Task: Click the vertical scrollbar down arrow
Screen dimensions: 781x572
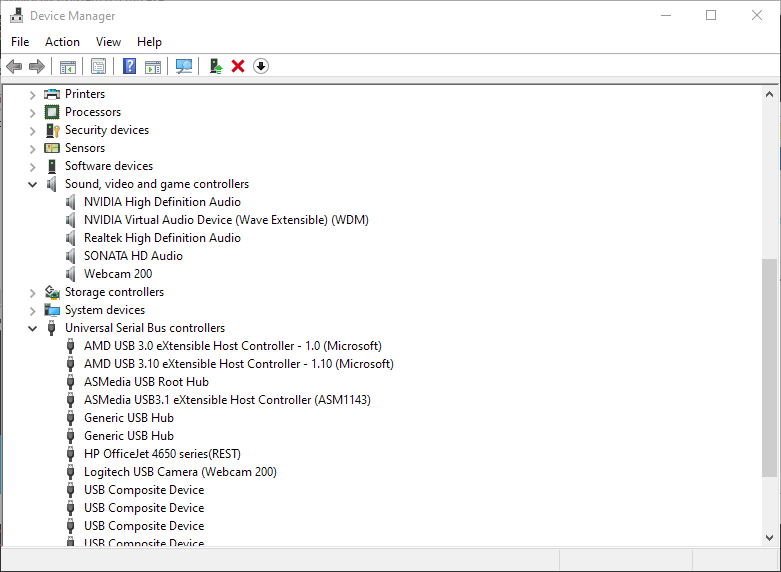Action: click(770, 537)
